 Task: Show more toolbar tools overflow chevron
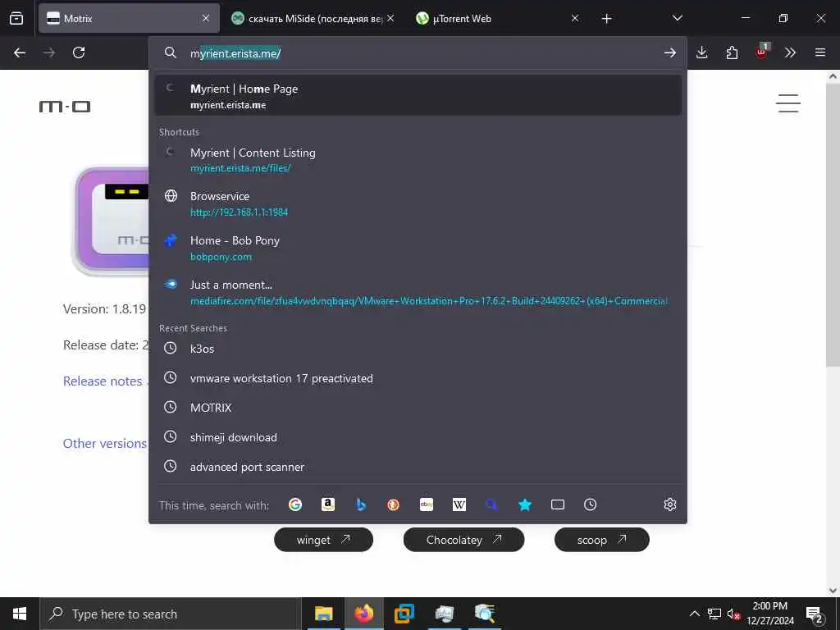pos(790,52)
